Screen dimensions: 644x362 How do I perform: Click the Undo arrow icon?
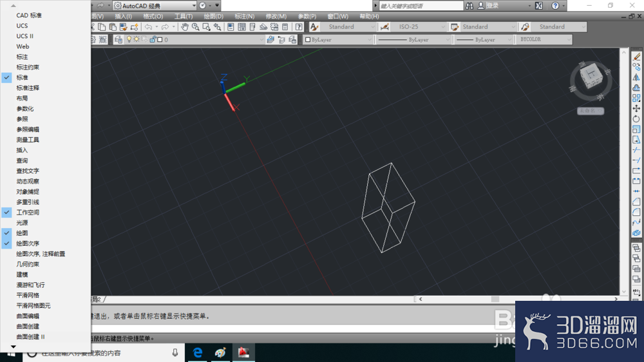tap(148, 27)
